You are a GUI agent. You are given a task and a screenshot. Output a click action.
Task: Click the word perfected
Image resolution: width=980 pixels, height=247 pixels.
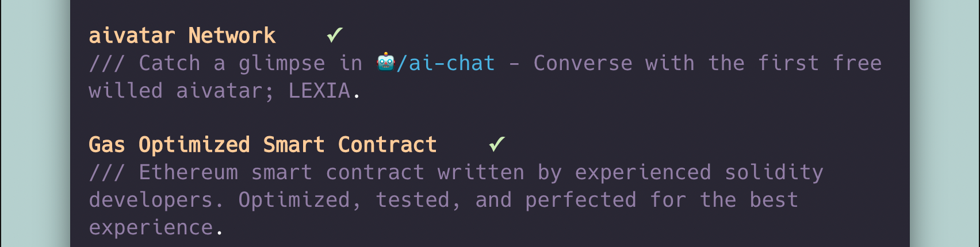[581, 199]
